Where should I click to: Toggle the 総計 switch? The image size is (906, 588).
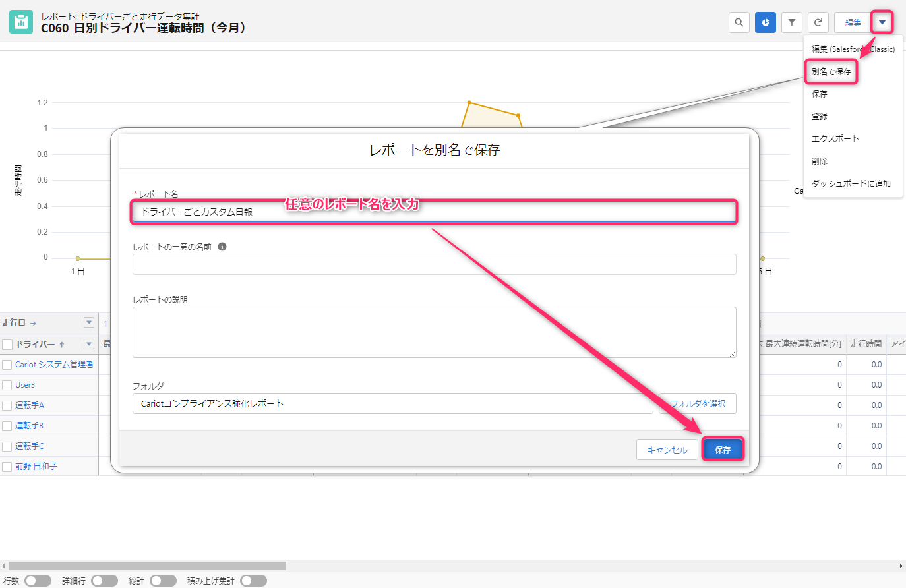tap(163, 581)
